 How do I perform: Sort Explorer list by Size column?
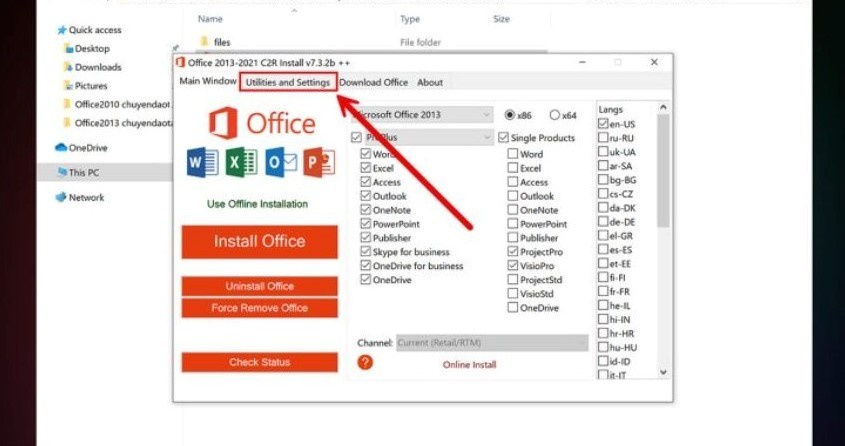tap(501, 19)
